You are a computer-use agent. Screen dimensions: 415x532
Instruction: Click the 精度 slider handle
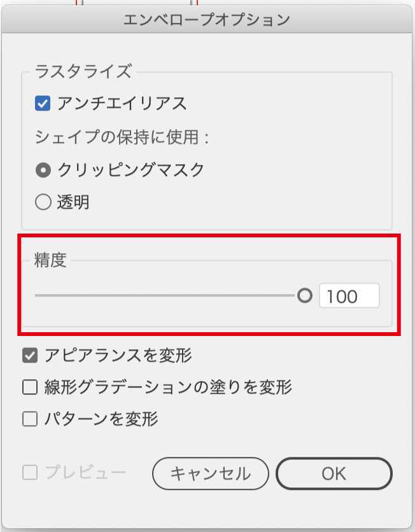pyautogui.click(x=305, y=296)
